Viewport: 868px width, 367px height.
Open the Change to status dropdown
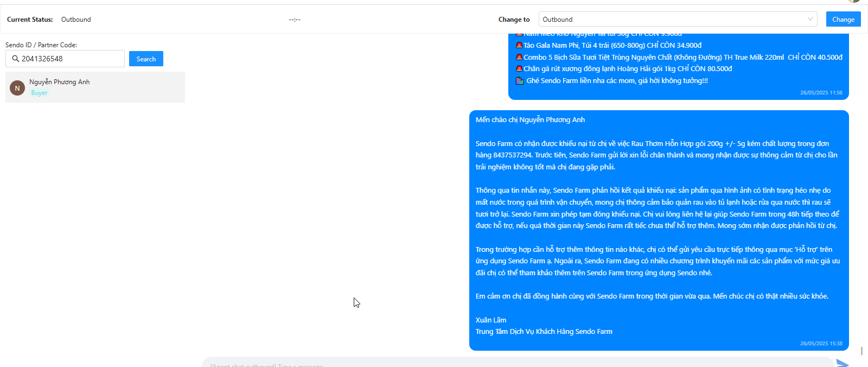tap(678, 19)
